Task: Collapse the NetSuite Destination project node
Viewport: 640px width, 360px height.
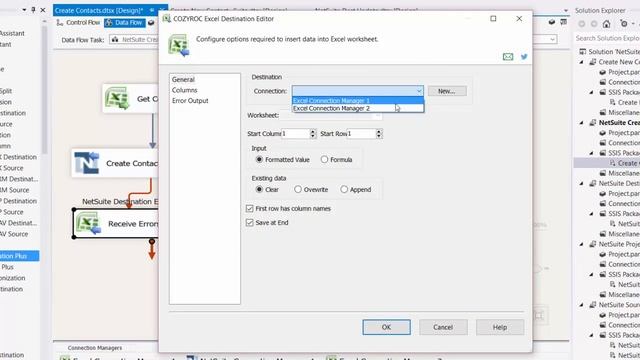Action: point(582,183)
